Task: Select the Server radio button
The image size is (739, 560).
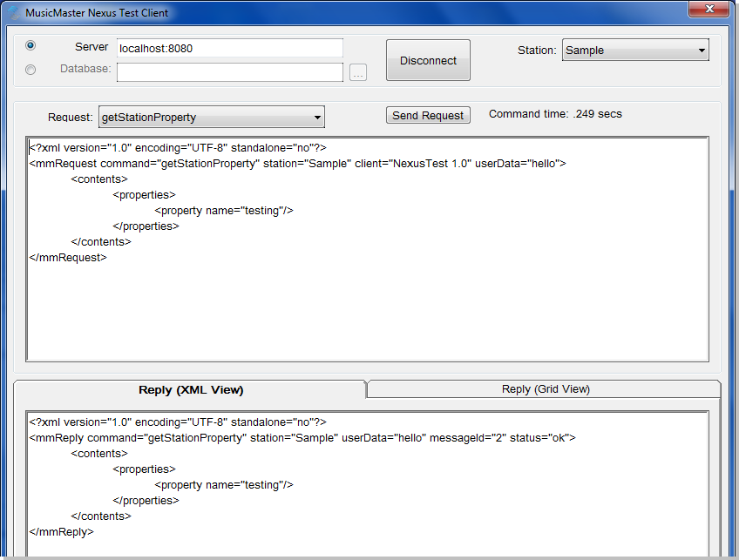Action: pos(31,45)
